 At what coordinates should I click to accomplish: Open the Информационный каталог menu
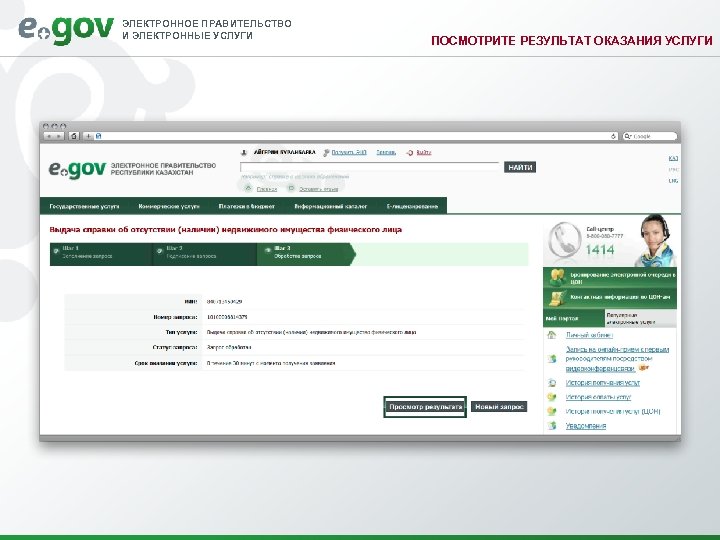pos(331,206)
